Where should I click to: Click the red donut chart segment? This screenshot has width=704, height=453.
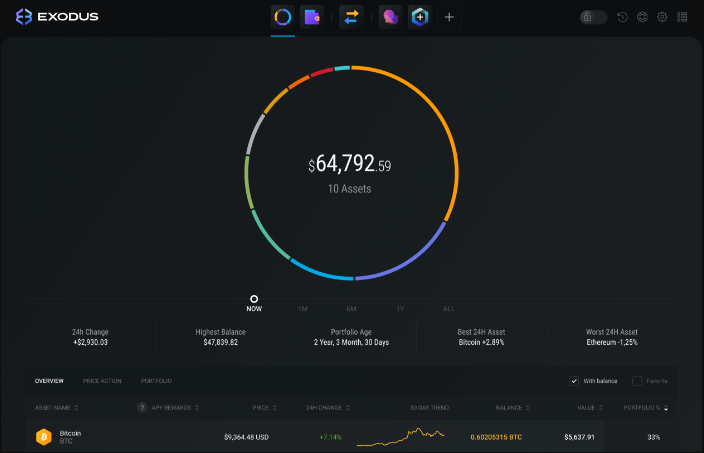(321, 71)
